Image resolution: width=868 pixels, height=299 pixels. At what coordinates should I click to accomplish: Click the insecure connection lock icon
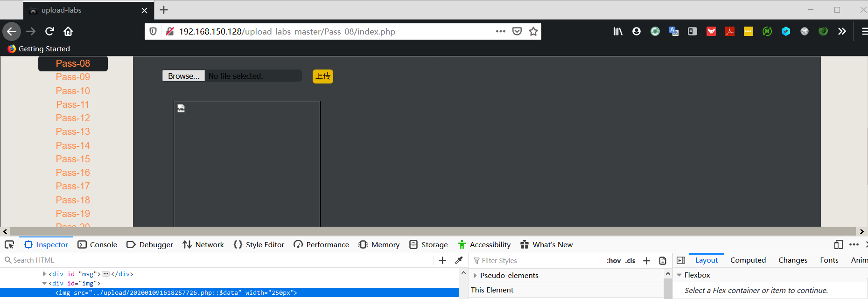[170, 31]
